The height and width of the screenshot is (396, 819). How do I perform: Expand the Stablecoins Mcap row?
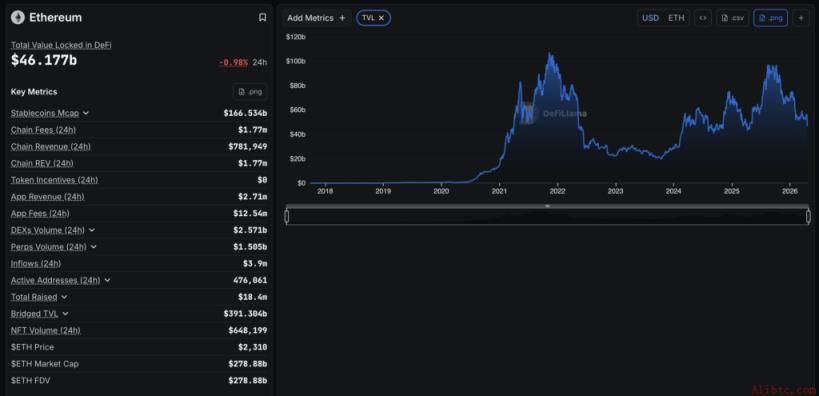click(x=86, y=113)
